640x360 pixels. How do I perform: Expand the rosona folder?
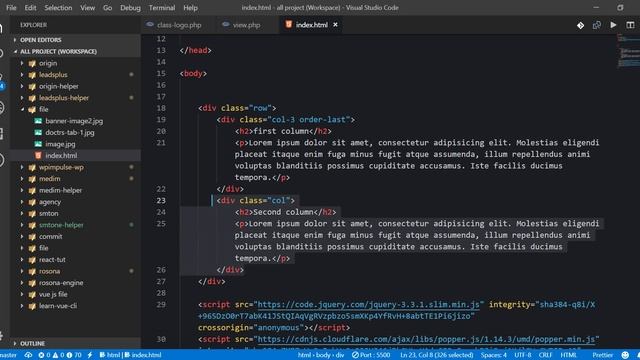[x=49, y=271]
